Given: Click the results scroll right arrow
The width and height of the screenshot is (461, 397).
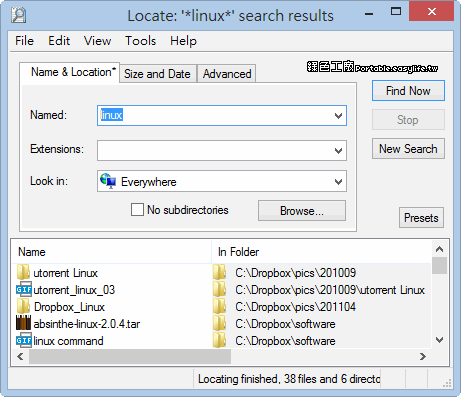Looking at the screenshot, I should point(423,357).
